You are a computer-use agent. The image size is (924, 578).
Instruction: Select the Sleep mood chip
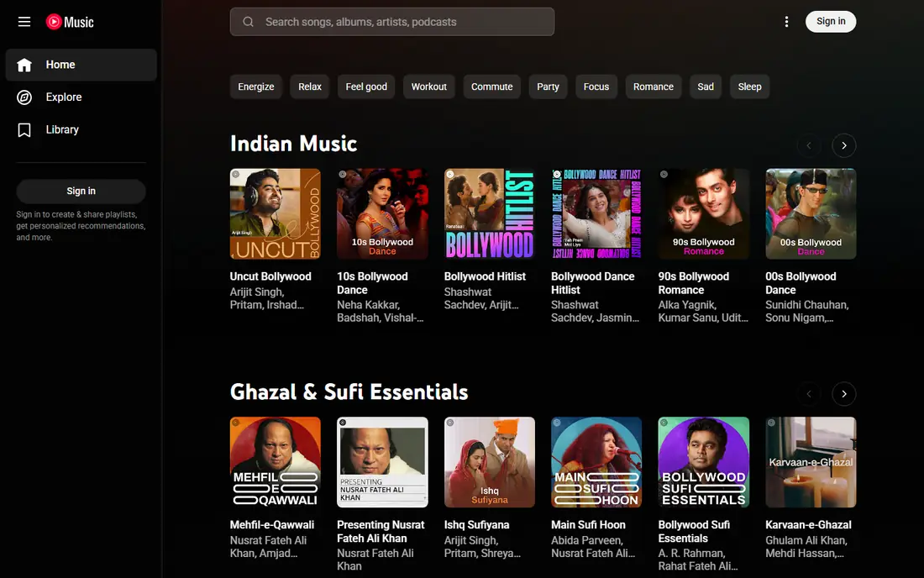tap(749, 87)
